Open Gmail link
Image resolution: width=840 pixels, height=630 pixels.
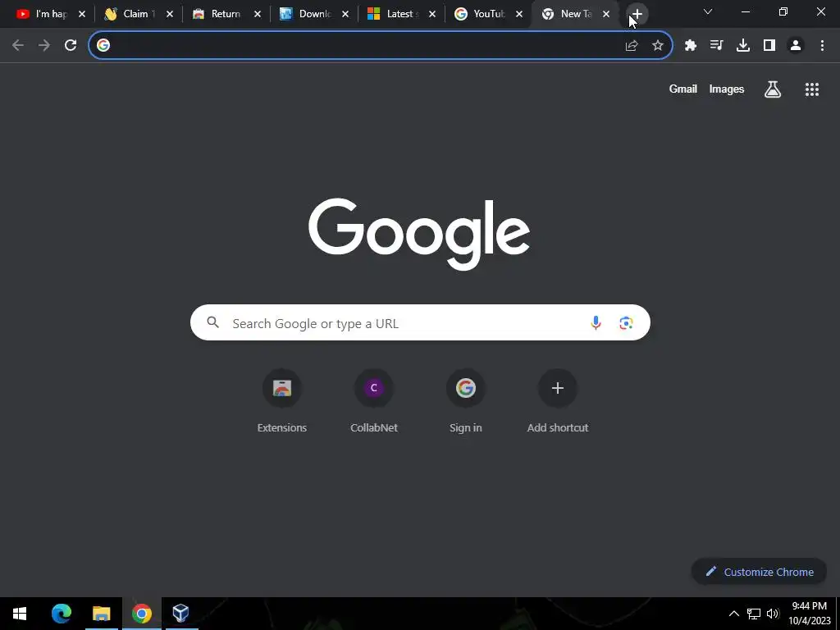point(683,89)
